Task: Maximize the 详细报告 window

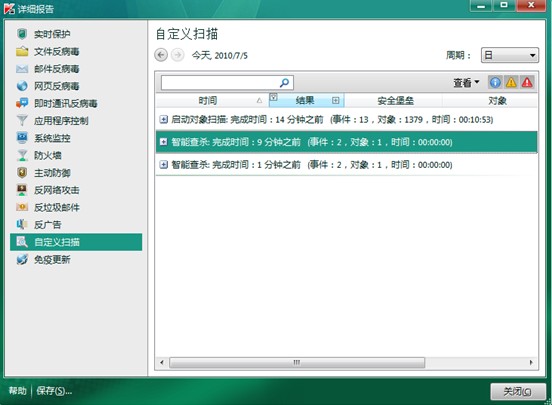Action: (x=504, y=6)
